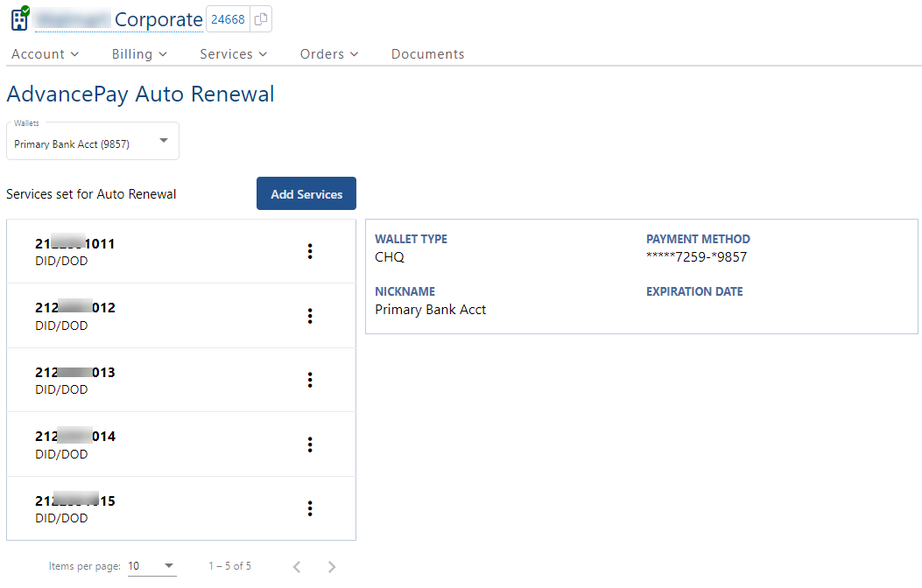Open the three-dot menu for the number ending 012
The image size is (922, 588).
pyautogui.click(x=310, y=316)
